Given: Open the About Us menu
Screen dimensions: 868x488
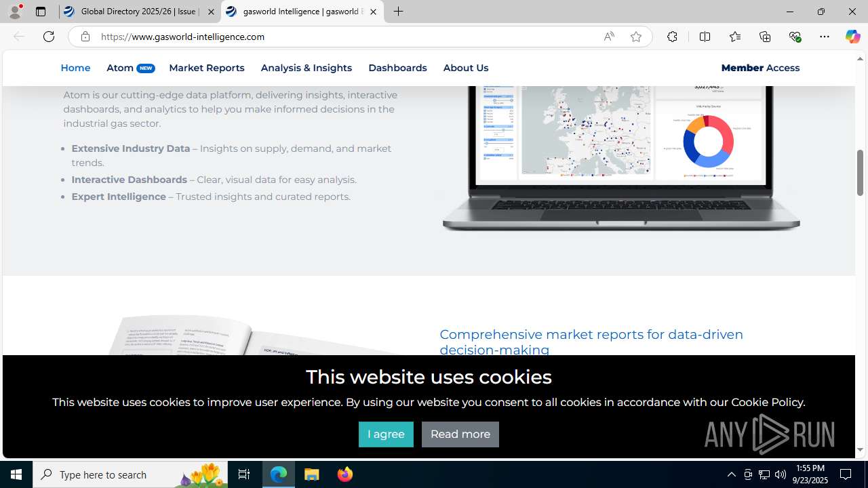Looking at the screenshot, I should tap(465, 68).
